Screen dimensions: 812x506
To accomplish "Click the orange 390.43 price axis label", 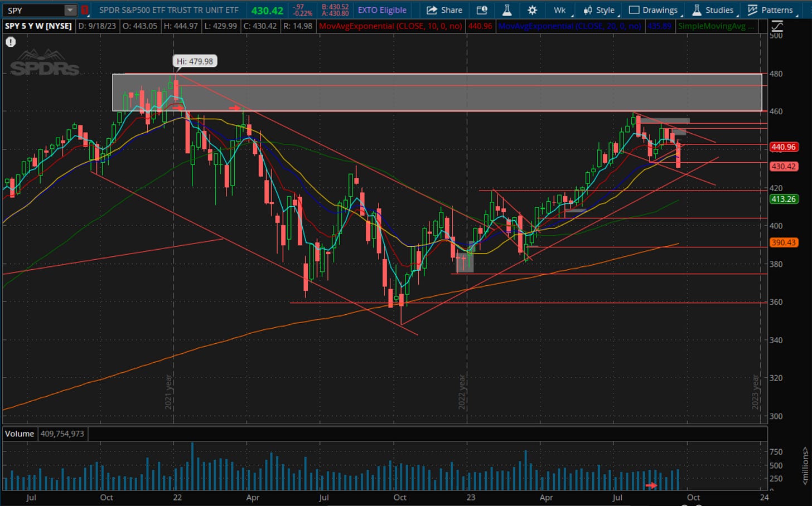I will [784, 242].
